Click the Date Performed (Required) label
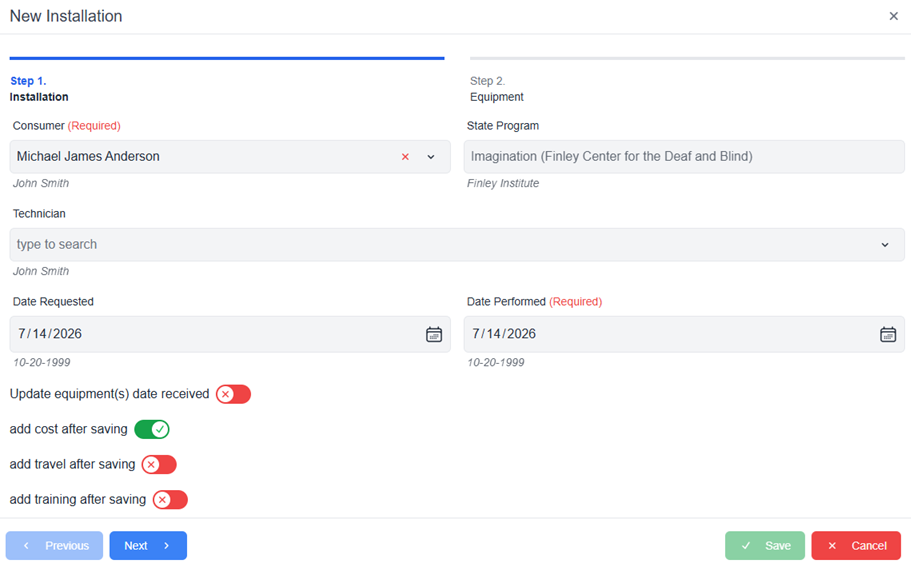The height and width of the screenshot is (569, 911). pos(535,302)
